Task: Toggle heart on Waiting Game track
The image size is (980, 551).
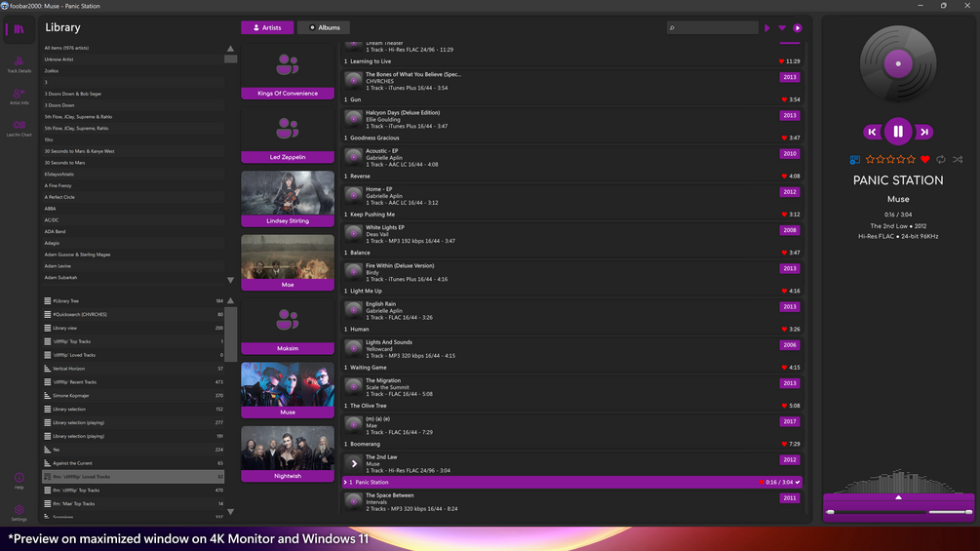Action: click(784, 368)
